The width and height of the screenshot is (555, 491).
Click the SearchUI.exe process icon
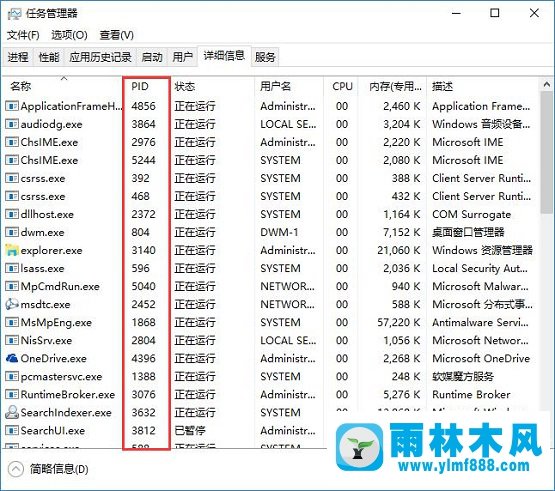(x=12, y=430)
